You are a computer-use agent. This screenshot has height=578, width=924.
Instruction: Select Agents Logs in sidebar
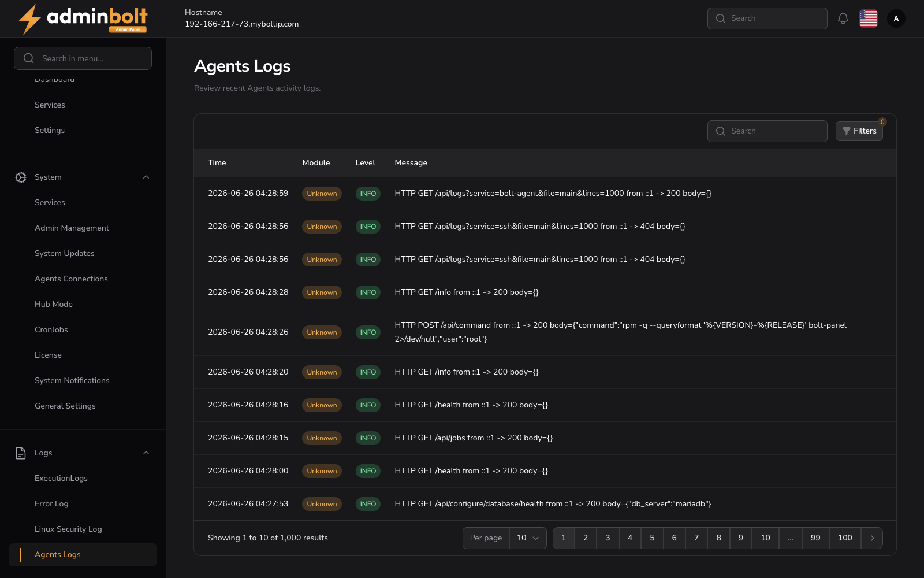tap(83, 555)
